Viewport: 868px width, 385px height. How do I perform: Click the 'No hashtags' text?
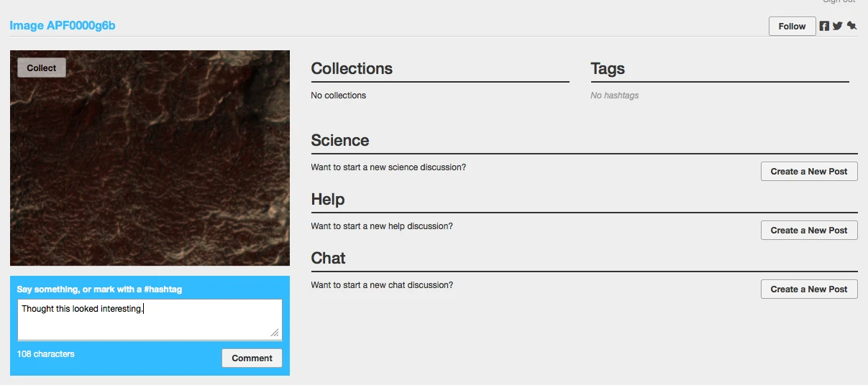coord(614,96)
